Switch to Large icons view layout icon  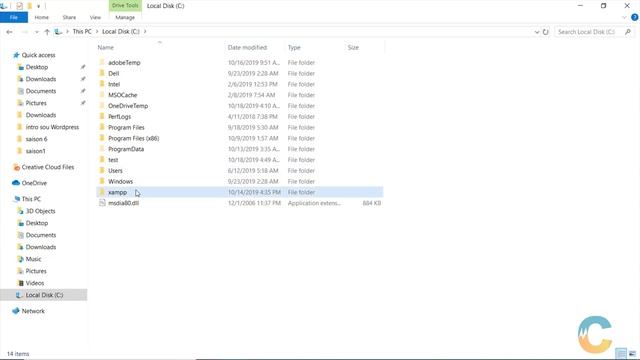click(x=632, y=353)
